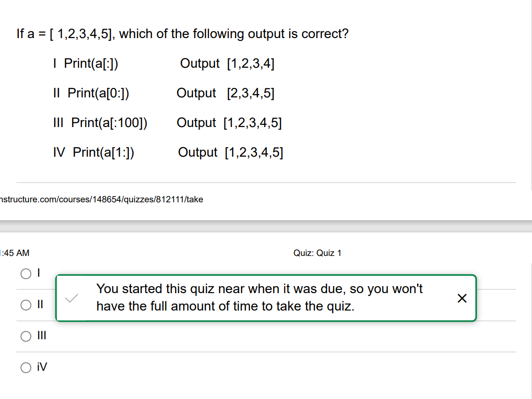532x399 pixels.
Task: Click the Print(a[1:]) statement line
Action: [x=95, y=152]
